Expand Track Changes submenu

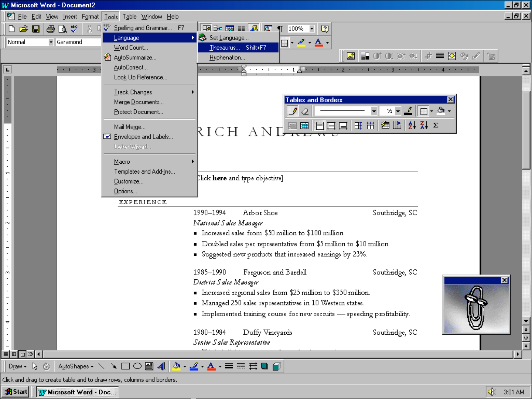[149, 92]
